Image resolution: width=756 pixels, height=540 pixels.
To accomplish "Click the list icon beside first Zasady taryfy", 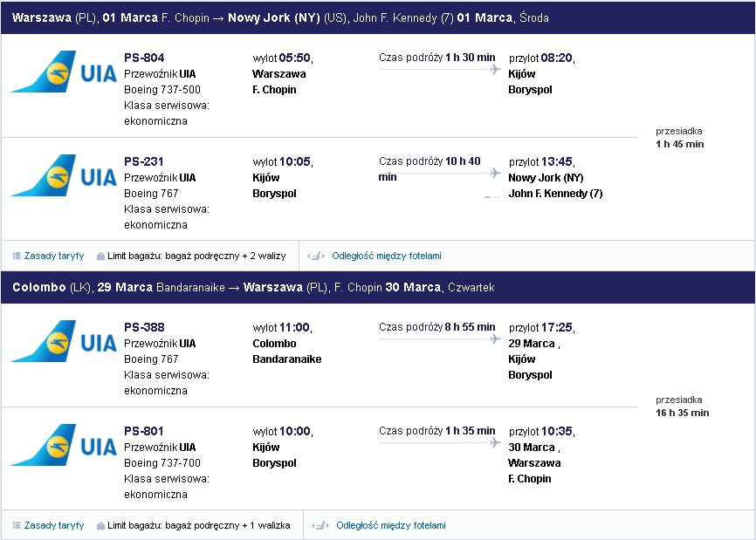I will 17,256.
